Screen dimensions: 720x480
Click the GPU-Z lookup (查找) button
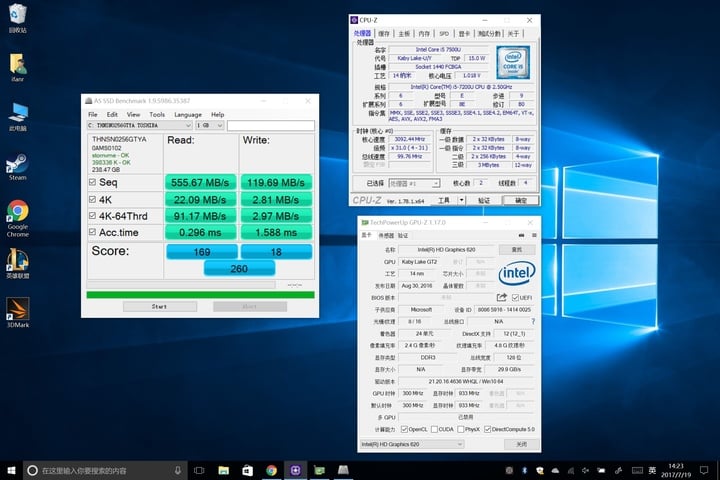pyautogui.click(x=517, y=249)
